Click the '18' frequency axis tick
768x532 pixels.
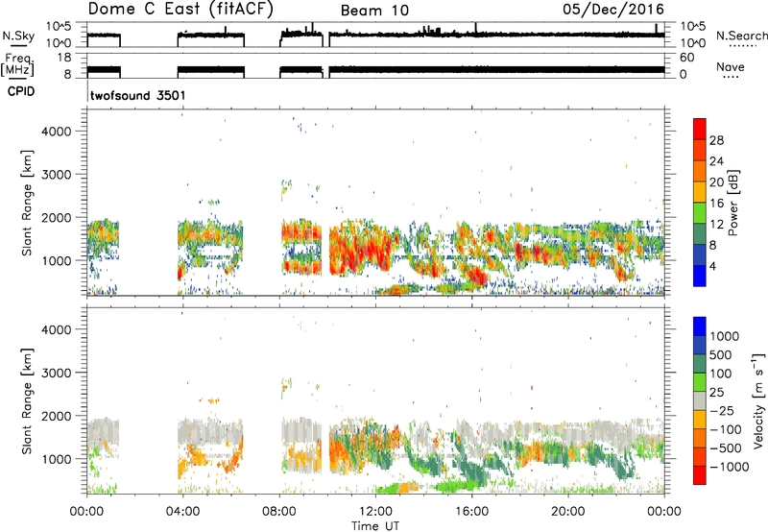coord(64,58)
